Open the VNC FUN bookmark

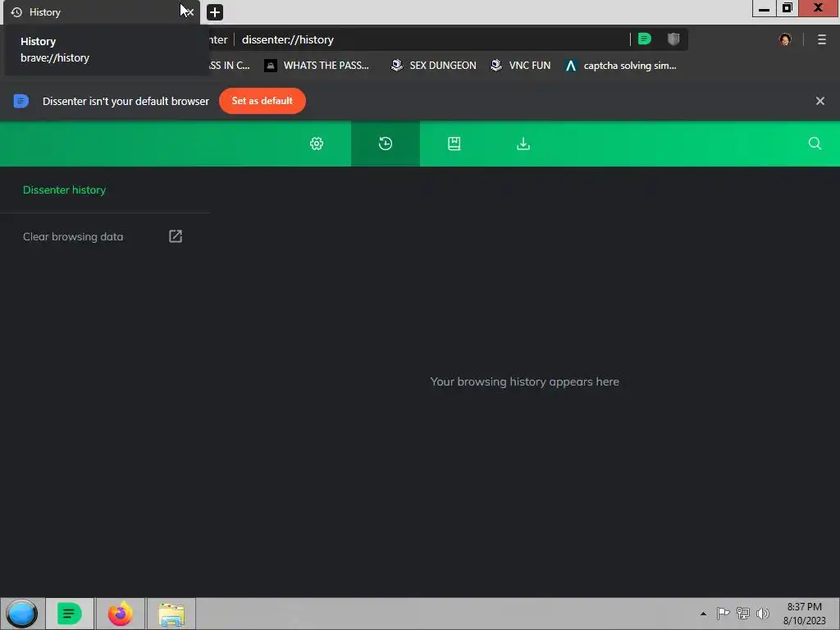point(521,66)
